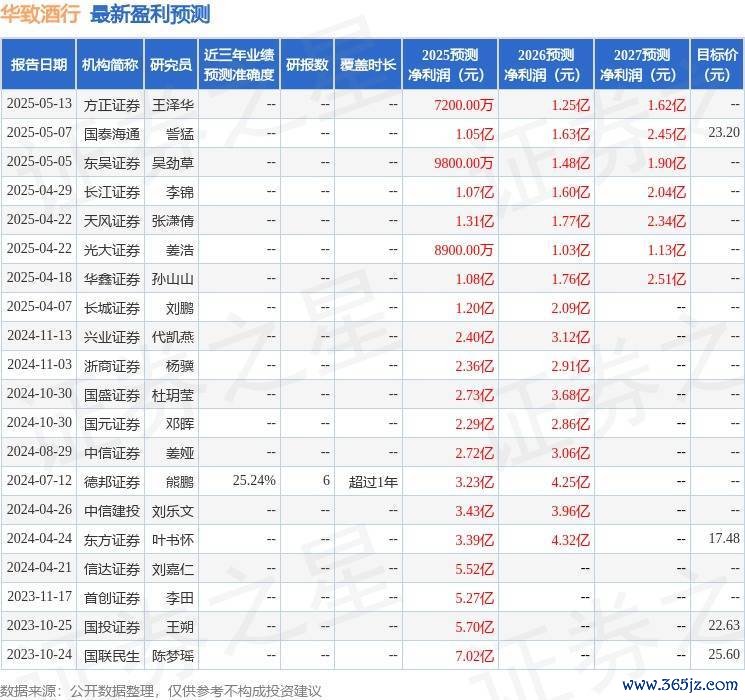Click the 报告日期 column header
Image resolution: width=745 pixels, height=700 pixels.
[x=38, y=65]
